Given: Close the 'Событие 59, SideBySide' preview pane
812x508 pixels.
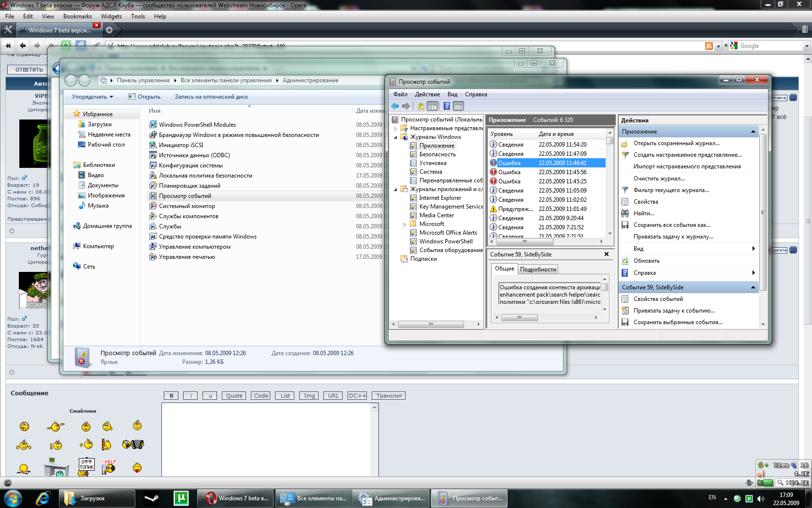Looking at the screenshot, I should (607, 254).
